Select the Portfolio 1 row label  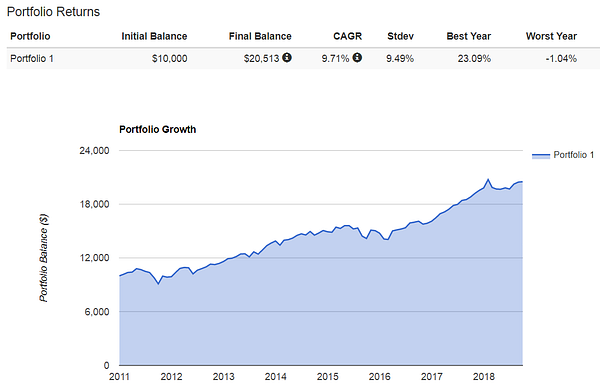click(32, 59)
